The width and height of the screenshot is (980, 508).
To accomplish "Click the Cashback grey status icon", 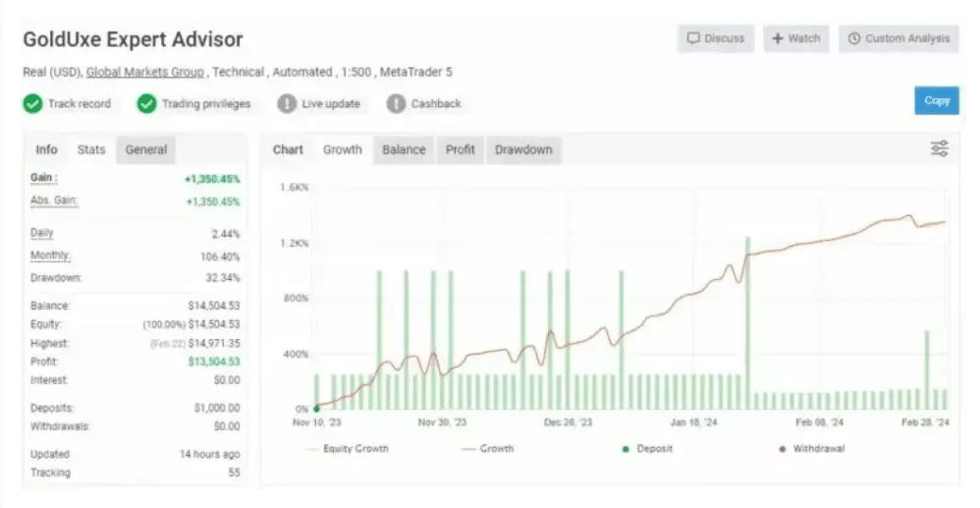I will (x=396, y=103).
